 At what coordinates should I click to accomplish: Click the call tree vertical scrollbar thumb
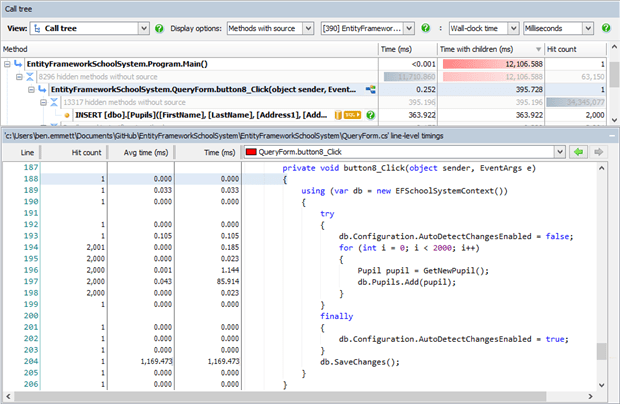[614, 74]
